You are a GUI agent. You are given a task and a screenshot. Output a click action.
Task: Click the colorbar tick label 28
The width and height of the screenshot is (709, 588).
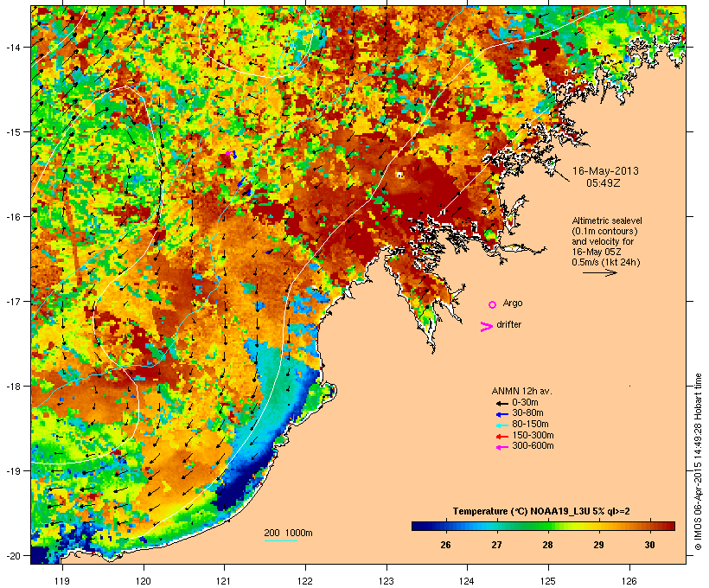click(x=547, y=545)
